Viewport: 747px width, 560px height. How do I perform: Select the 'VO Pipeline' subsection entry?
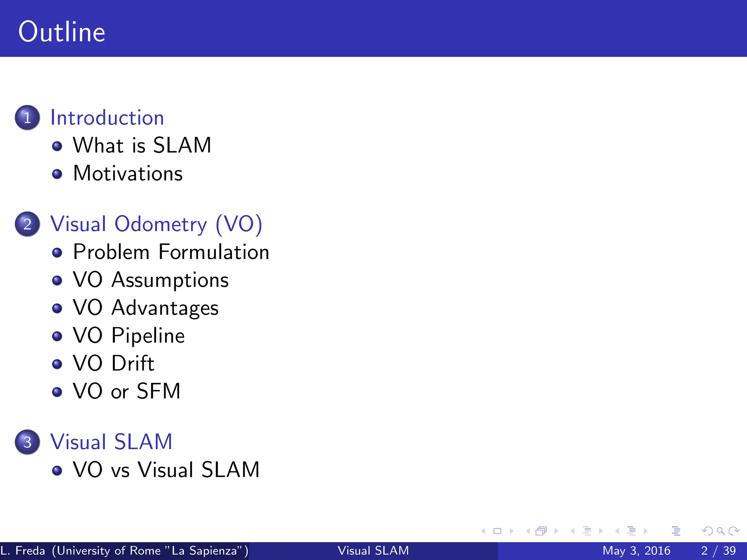click(x=128, y=335)
